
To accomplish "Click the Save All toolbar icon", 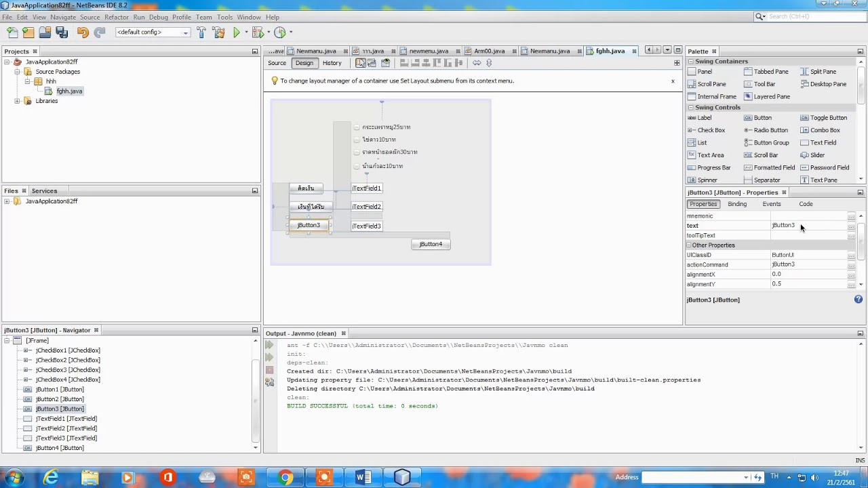I will [62, 32].
